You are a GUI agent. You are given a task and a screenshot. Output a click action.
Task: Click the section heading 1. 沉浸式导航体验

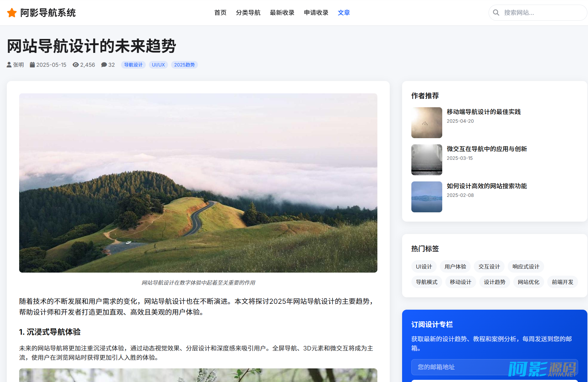[50, 332]
